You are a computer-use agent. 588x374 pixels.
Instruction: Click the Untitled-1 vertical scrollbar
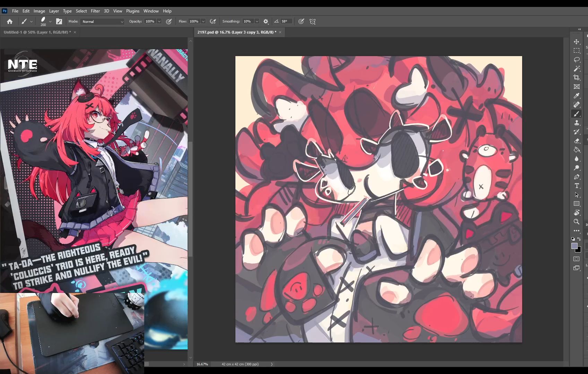[x=190, y=199]
